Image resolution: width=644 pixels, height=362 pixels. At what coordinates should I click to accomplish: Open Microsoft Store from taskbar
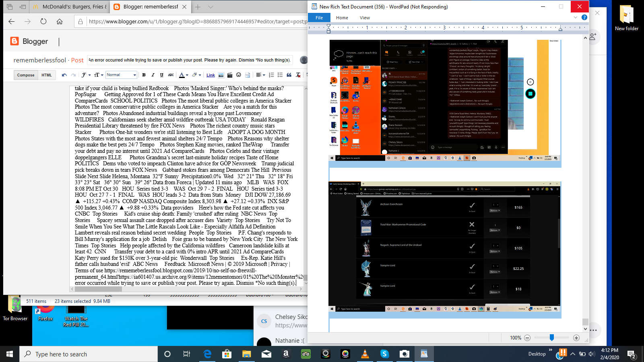[x=227, y=354]
